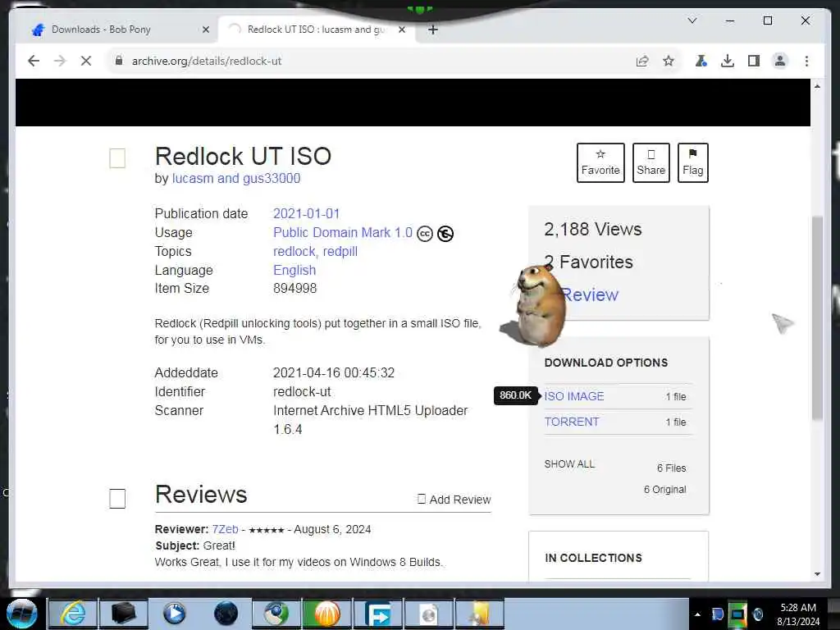The height and width of the screenshot is (630, 840).
Task: Open the media player taskbar icon
Action: pos(174,614)
